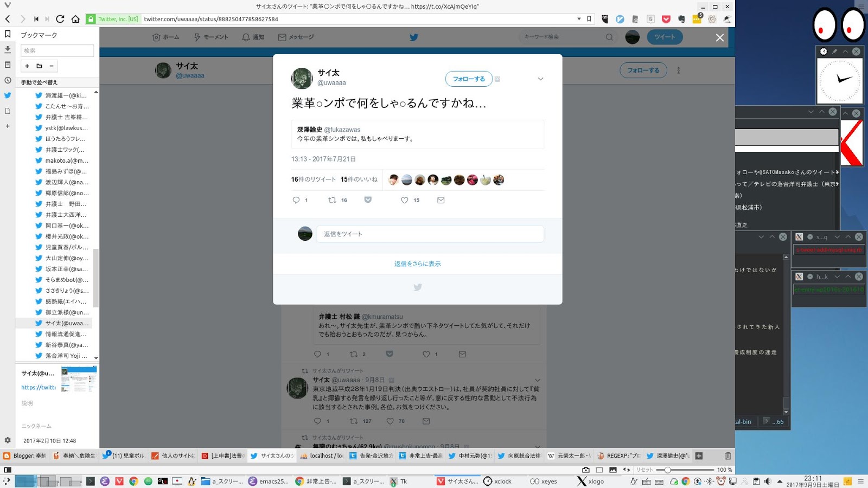Image resolution: width=868 pixels, height=488 pixels.
Task: Click the bookmark search field
Action: point(57,50)
